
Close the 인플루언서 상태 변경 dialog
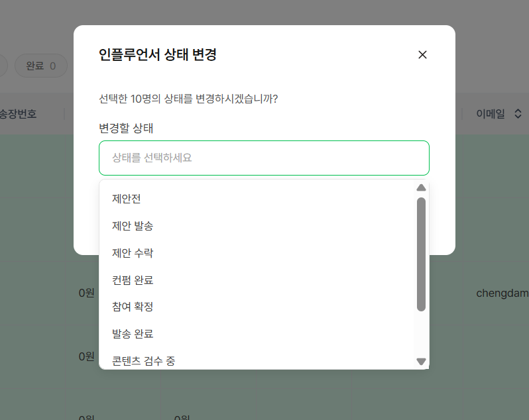click(422, 54)
